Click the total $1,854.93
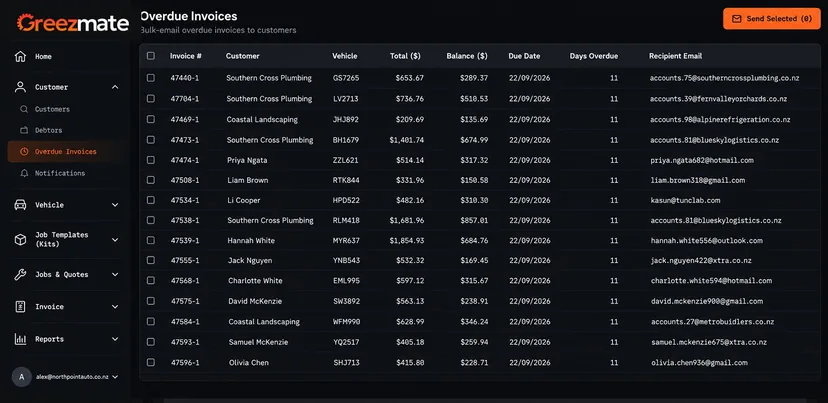Image resolution: width=828 pixels, height=403 pixels. pos(407,240)
